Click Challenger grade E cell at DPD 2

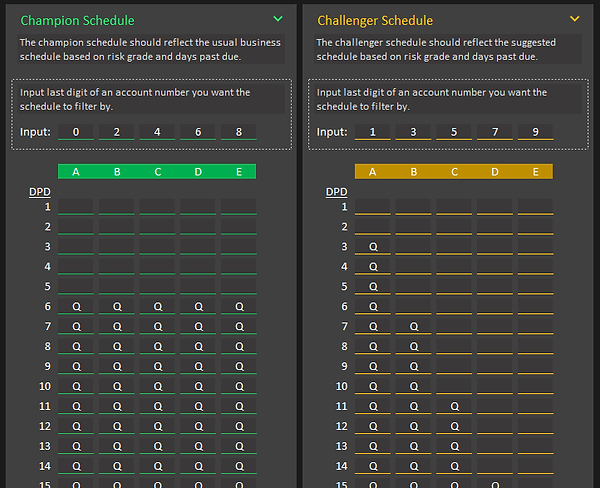pos(535,227)
